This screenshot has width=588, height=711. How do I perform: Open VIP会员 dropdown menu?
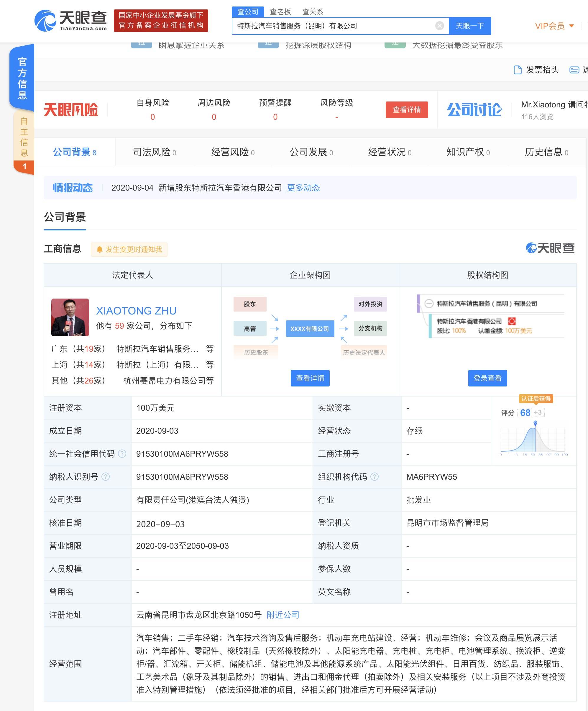point(554,26)
